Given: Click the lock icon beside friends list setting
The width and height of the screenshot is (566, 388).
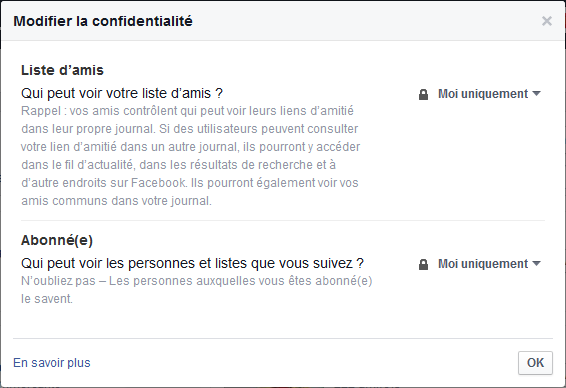Looking at the screenshot, I should pos(423,94).
